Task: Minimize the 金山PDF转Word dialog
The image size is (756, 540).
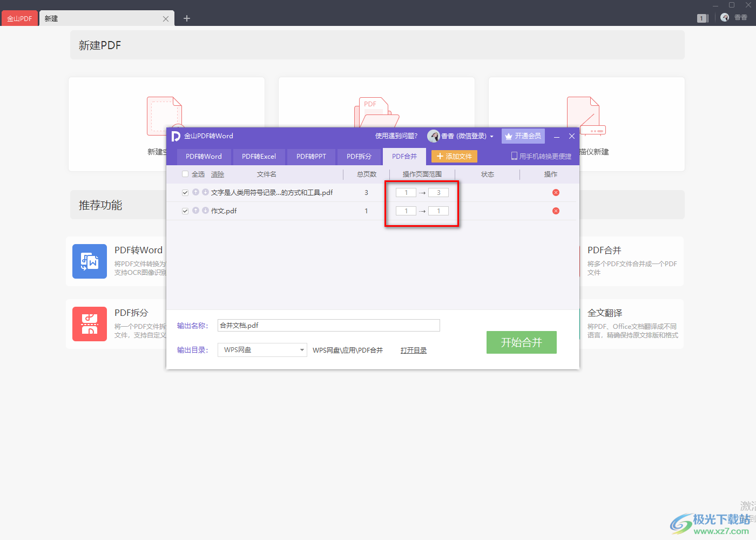Action: click(556, 137)
